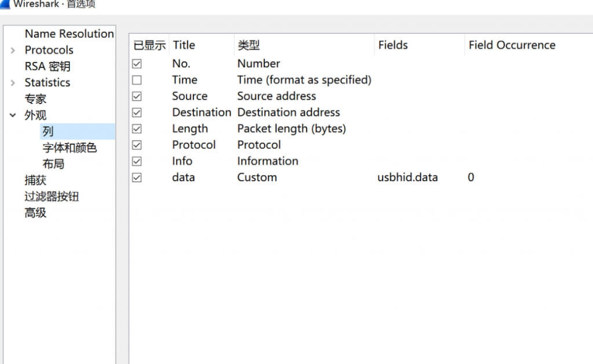Screen dimensions: 593x364
Task: Click the Wireshark logo in title bar
Action: pyautogui.click(x=5, y=4)
